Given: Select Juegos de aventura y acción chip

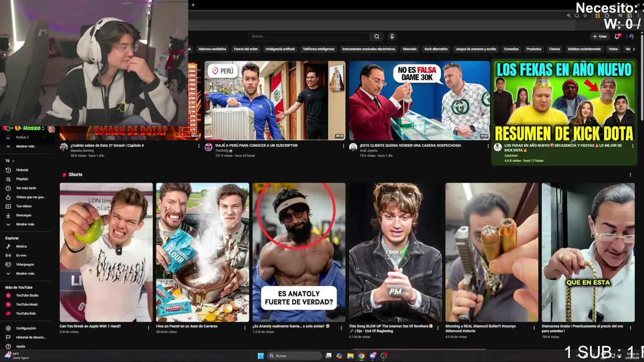Looking at the screenshot, I should coord(475,49).
